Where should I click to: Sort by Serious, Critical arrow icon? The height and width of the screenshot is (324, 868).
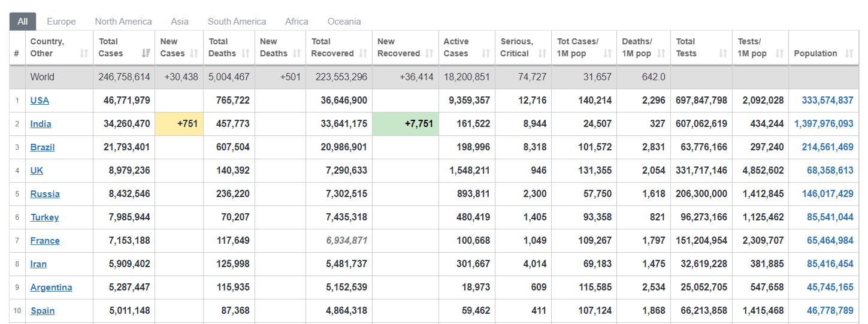[542, 53]
